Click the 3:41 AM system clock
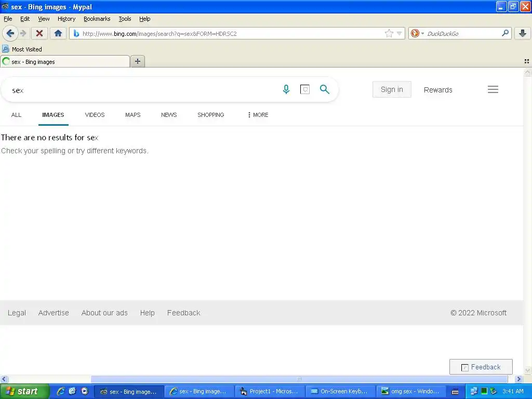The width and height of the screenshot is (532, 399). coord(513,392)
